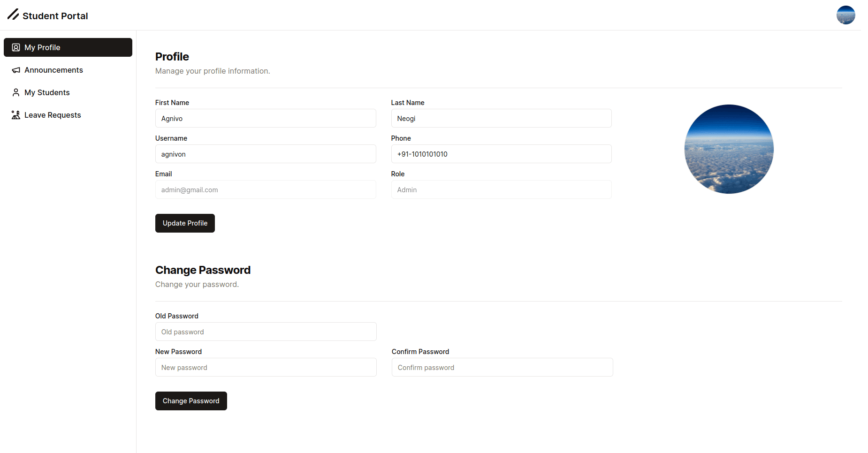Click the Student Portal title text
This screenshot has width=868, height=453.
55,16
